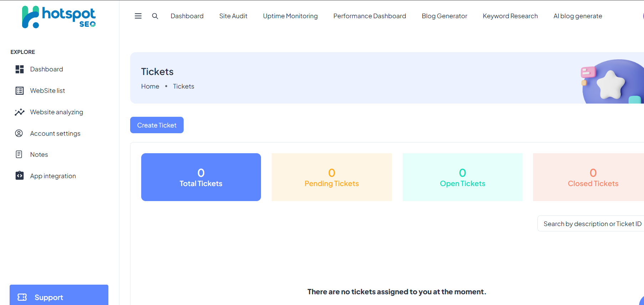Click the Support ticket icon
Screen dimensions: 644x305
click(x=22, y=297)
